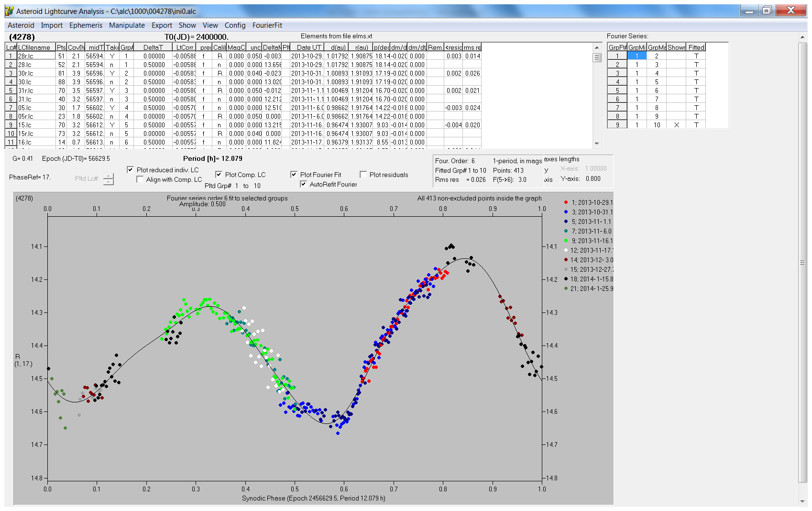Decrease Pltd Lc# with stepper down arrow
Screen dimensions: 812x511
109,182
